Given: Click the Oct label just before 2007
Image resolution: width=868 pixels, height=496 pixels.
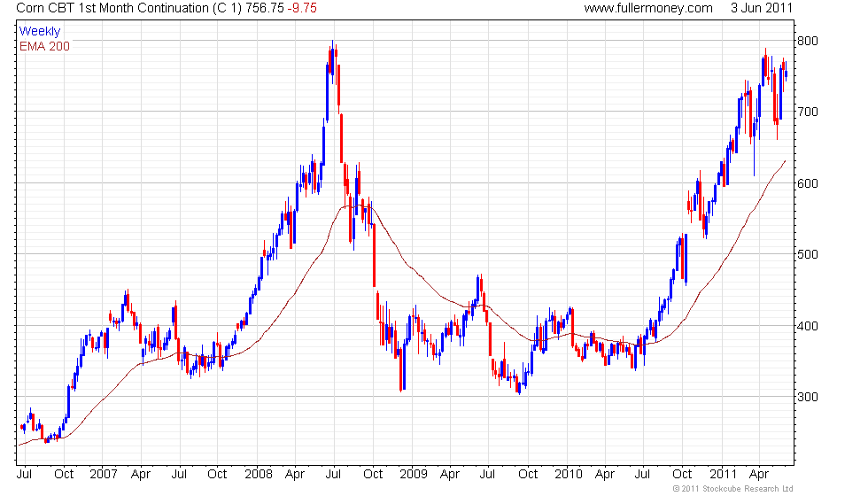Looking at the screenshot, I should pos(64,474).
